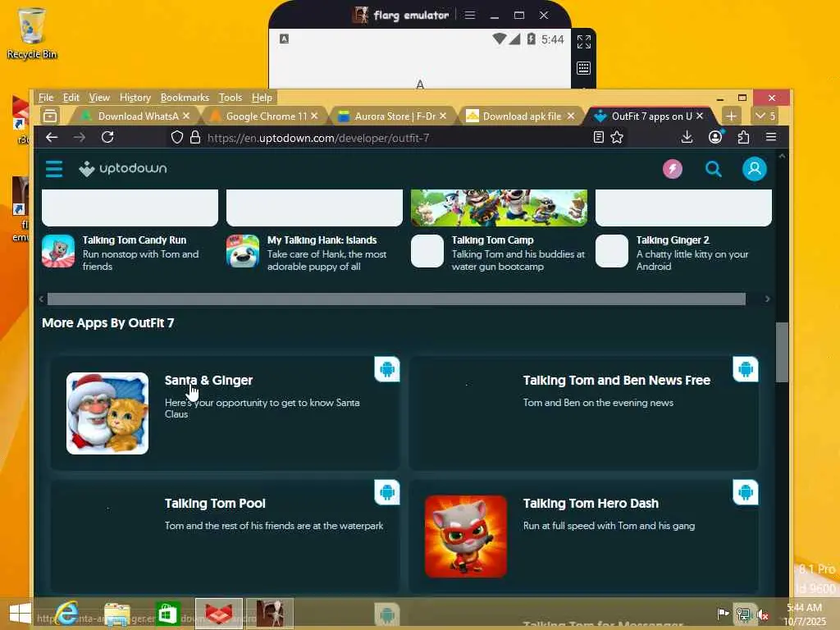This screenshot has width=840, height=630.
Task: Open the View menu
Action: [x=99, y=98]
